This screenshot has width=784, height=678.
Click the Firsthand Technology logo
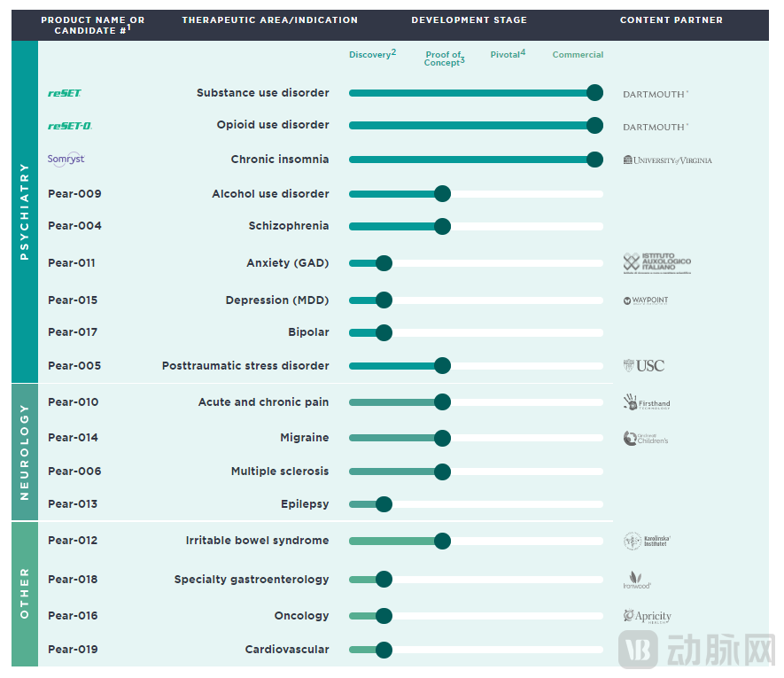647,402
